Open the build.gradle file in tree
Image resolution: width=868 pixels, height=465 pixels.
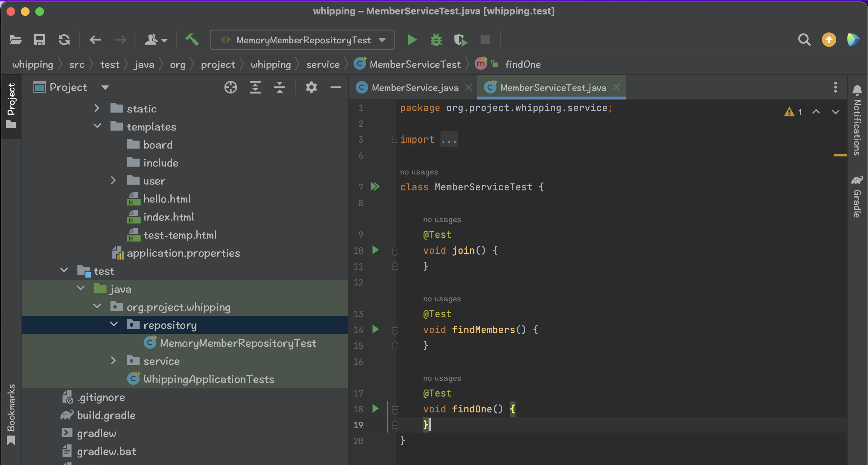[106, 415]
